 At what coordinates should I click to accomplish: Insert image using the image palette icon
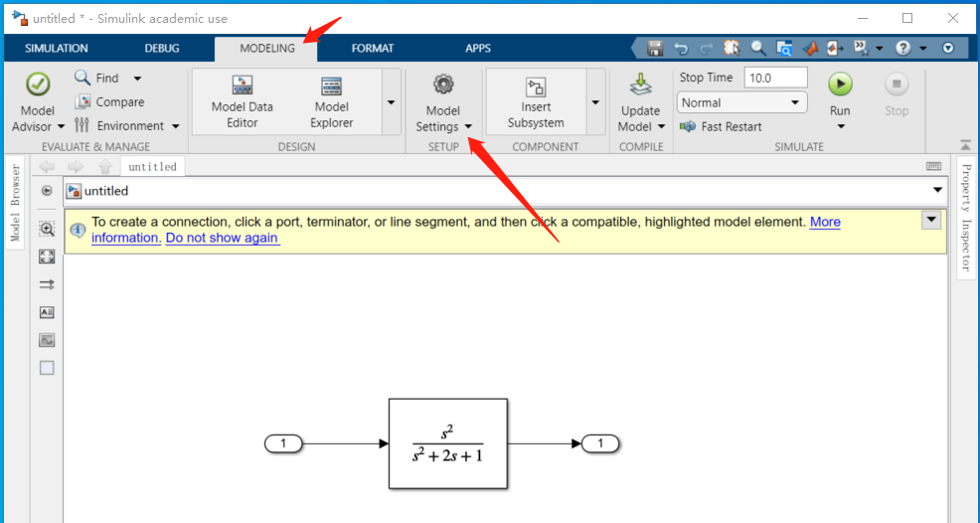tap(47, 340)
